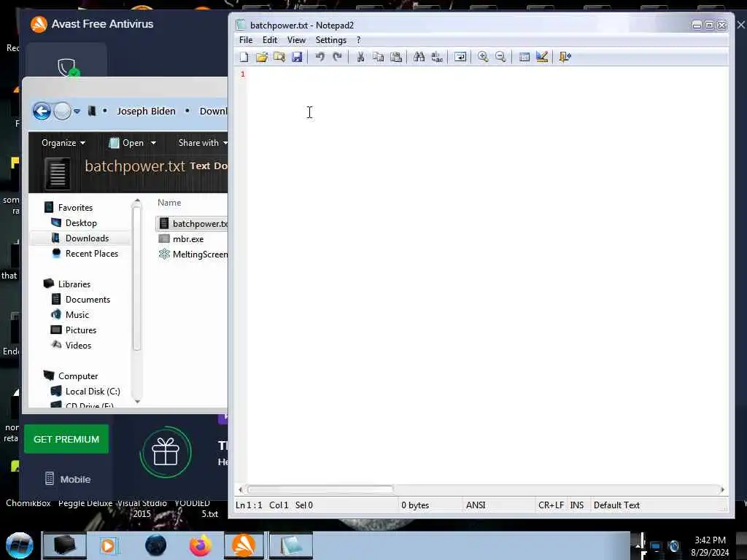Click the Avast gift box icon
This screenshot has height=560, width=747.
(x=166, y=452)
